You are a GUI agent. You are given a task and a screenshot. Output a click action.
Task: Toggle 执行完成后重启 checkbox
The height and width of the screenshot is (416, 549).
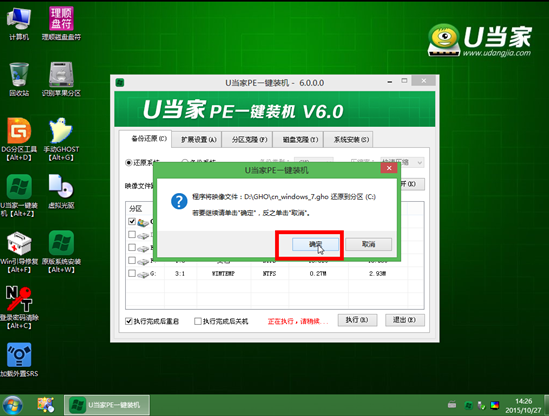(128, 321)
